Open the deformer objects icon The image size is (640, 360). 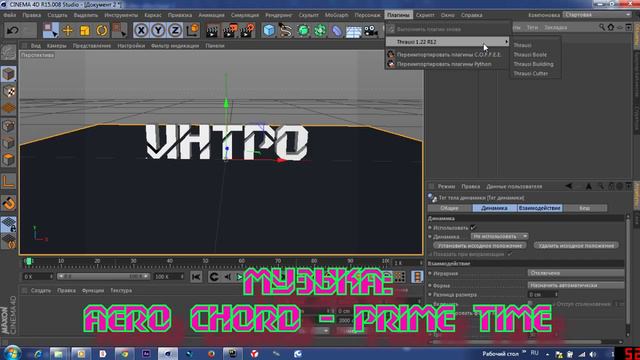(x=336, y=31)
